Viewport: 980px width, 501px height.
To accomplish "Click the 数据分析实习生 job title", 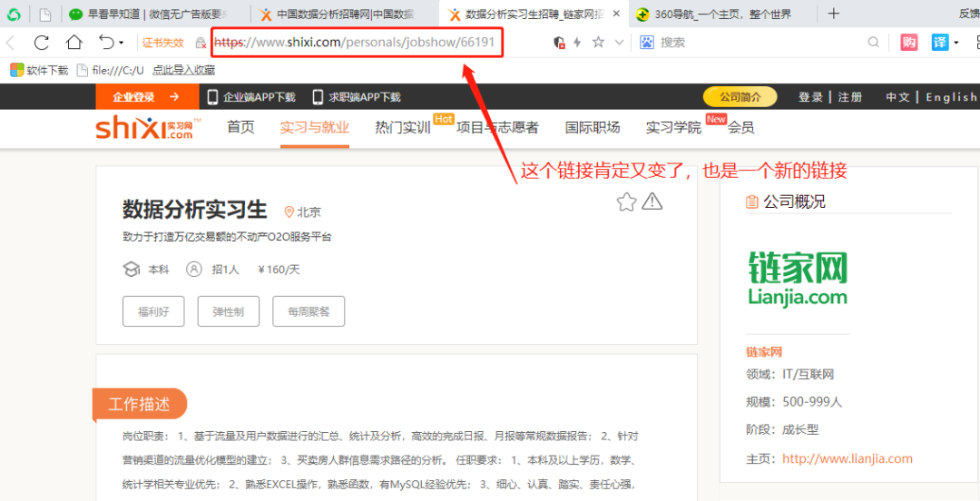I will (195, 210).
